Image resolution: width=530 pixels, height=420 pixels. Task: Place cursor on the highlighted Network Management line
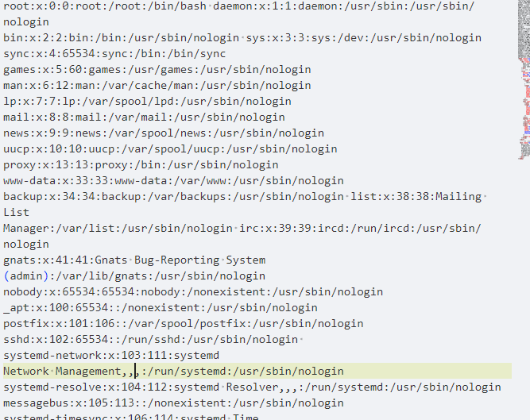[x=257, y=371]
